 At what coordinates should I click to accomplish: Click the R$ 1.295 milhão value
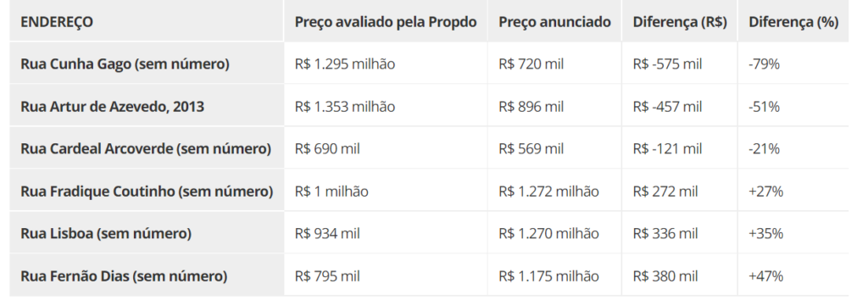pyautogui.click(x=345, y=64)
